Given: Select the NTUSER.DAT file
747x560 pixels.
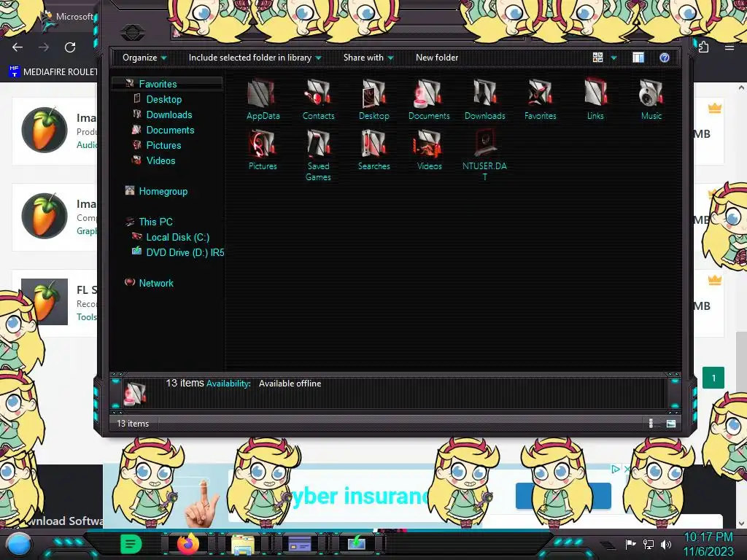Looking at the screenshot, I should [484, 155].
